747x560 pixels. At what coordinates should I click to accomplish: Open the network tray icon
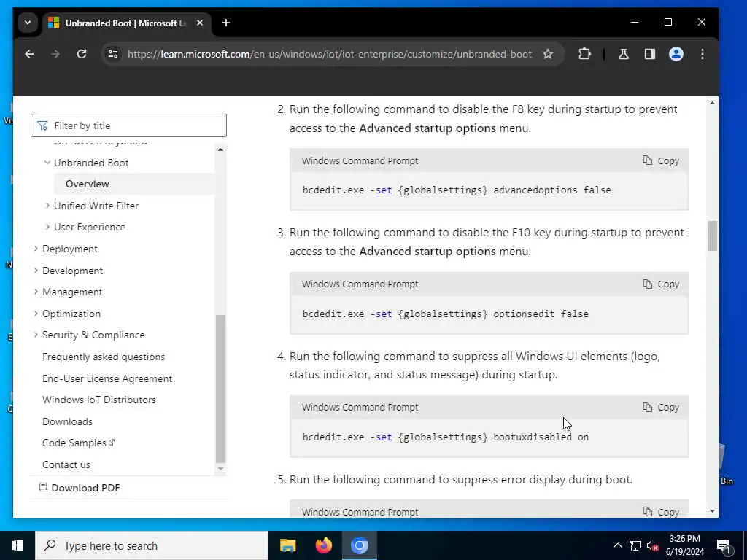click(635, 545)
